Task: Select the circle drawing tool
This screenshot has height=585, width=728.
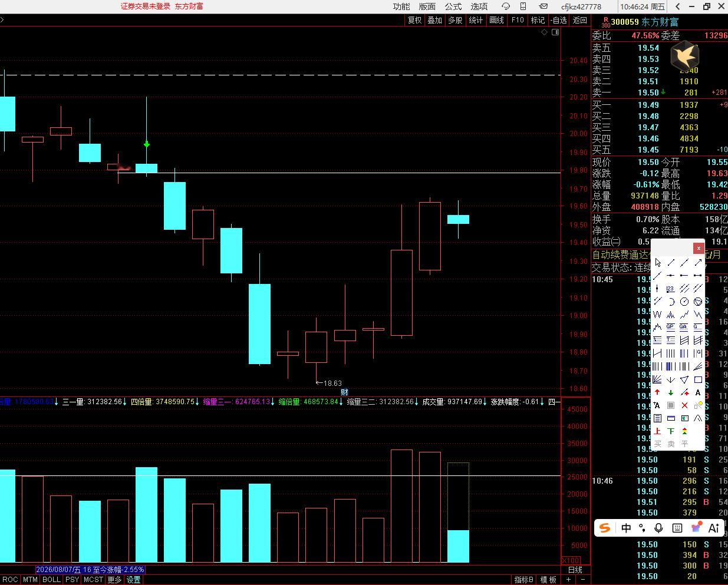Action: (x=684, y=302)
